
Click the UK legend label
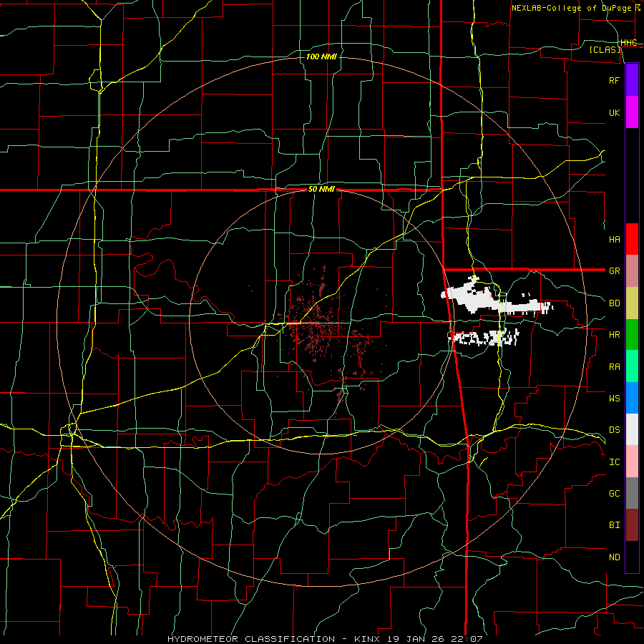614,112
